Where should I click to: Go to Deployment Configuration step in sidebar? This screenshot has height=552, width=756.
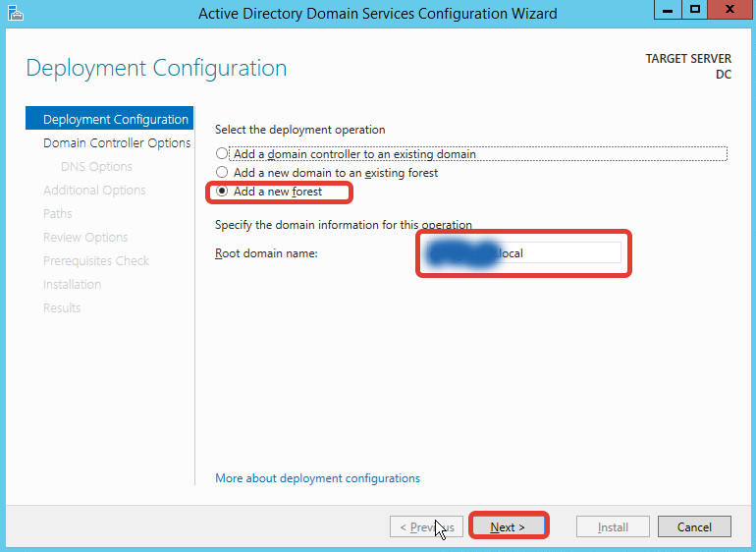(x=115, y=120)
